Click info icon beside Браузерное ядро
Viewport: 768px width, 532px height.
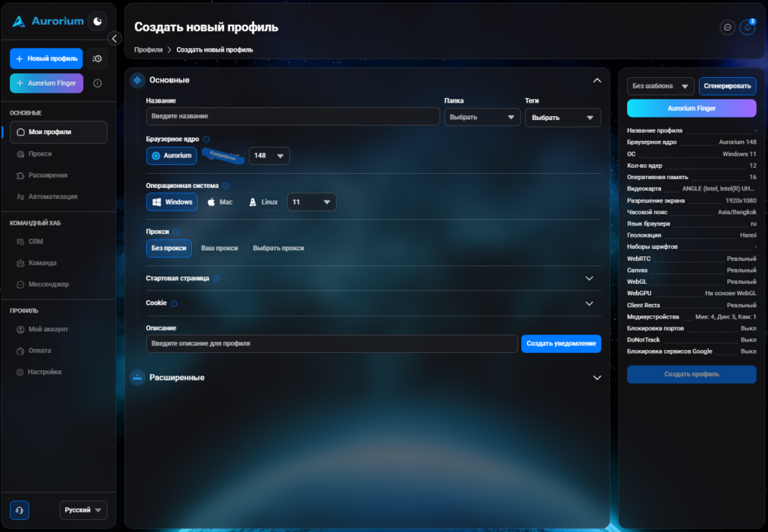click(x=206, y=139)
